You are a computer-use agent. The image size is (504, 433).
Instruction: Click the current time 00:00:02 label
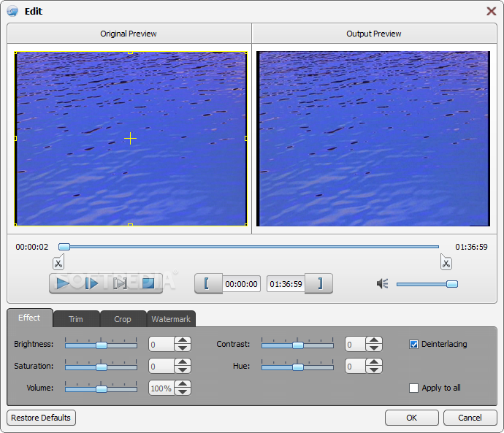pyautogui.click(x=32, y=247)
